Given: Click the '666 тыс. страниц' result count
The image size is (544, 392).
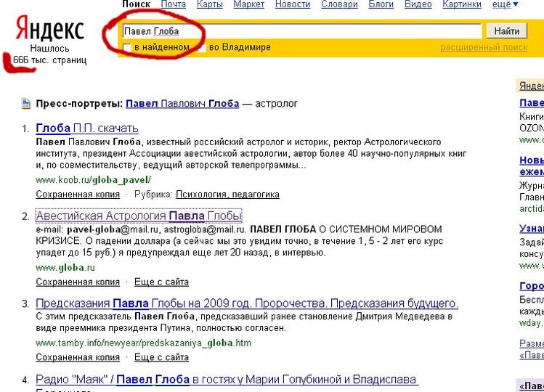Looking at the screenshot, I should pos(49,60).
